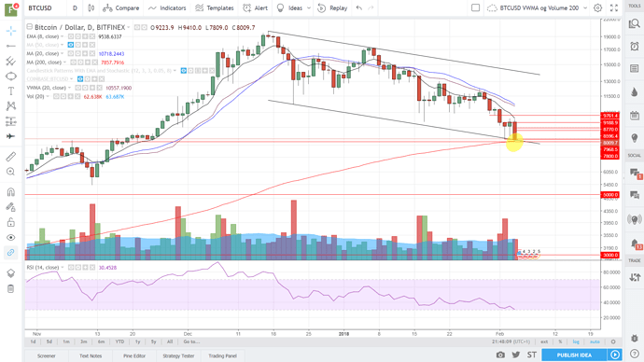
Task: Select the Text annotation tool
Action: [x=11, y=91]
